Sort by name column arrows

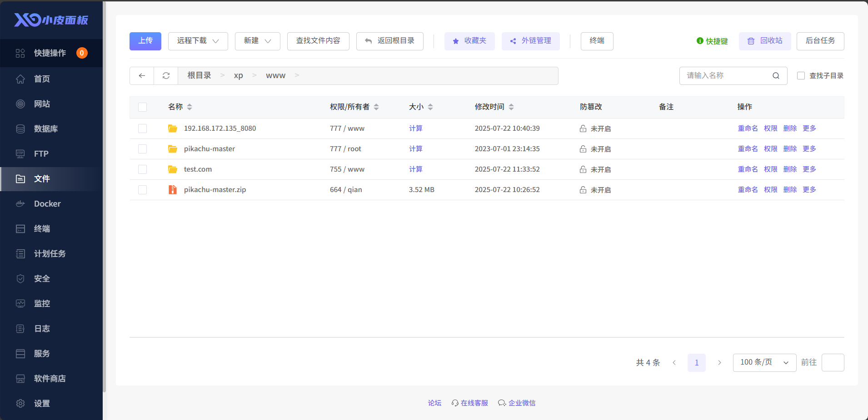190,107
